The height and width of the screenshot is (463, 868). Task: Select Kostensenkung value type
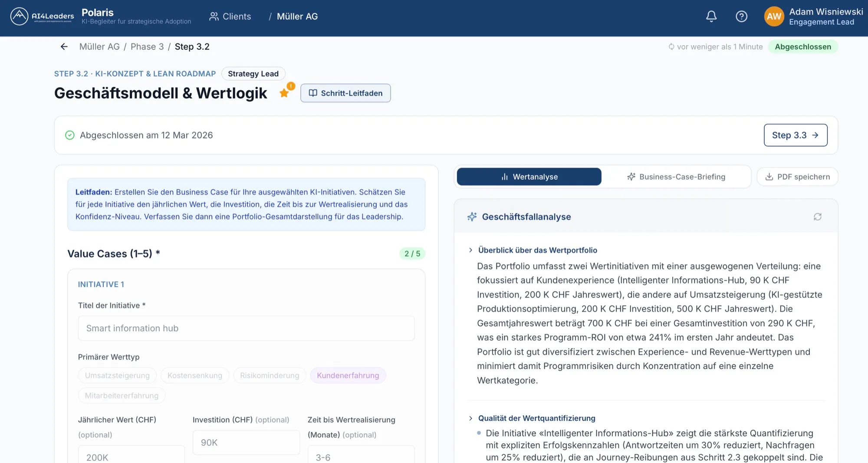[195, 375]
